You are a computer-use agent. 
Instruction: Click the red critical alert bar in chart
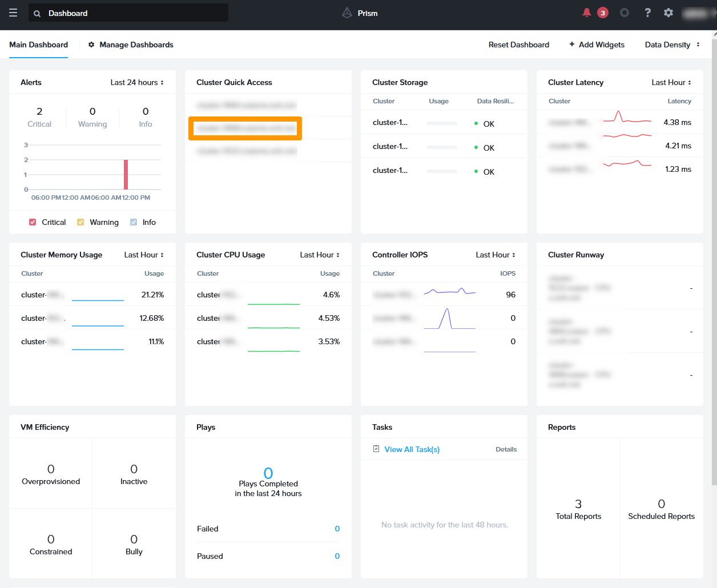pyautogui.click(x=126, y=175)
